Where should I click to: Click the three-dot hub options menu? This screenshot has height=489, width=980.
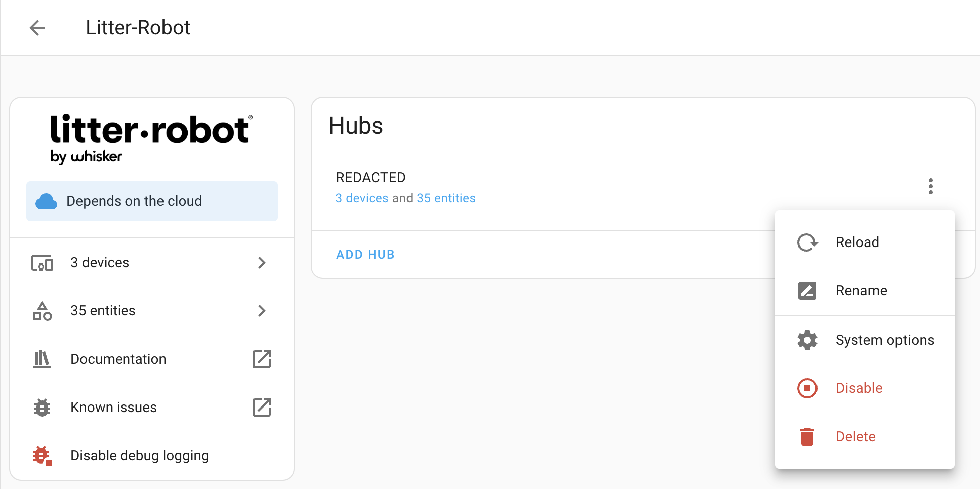[930, 186]
